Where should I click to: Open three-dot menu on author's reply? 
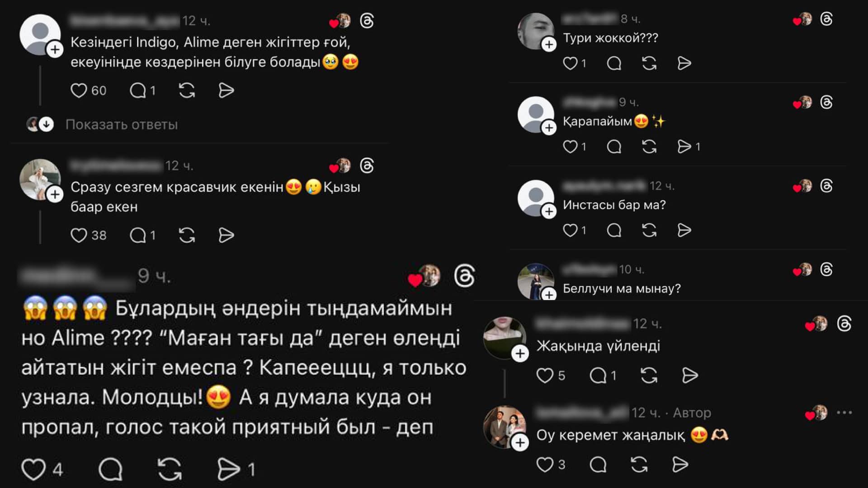click(844, 413)
